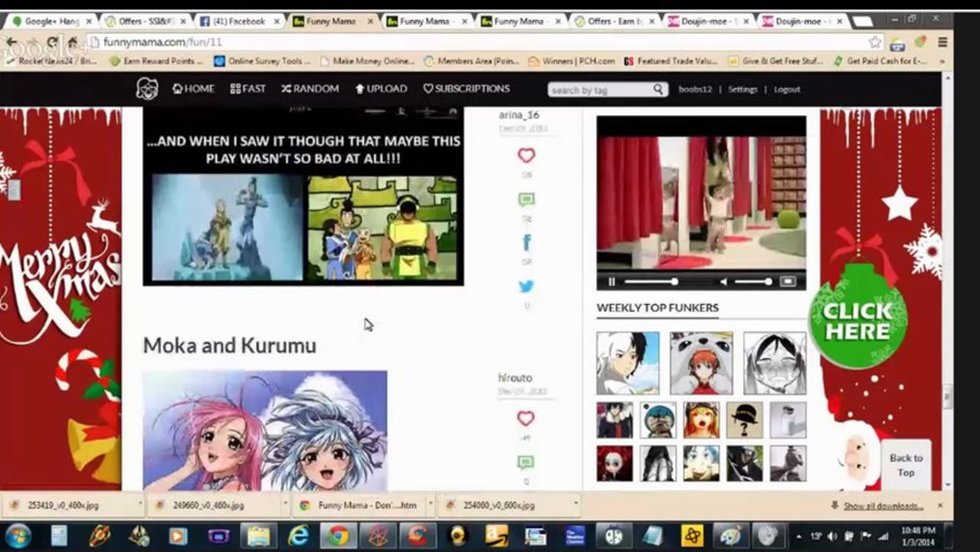Open the Amazon taskbar icon

click(497, 535)
